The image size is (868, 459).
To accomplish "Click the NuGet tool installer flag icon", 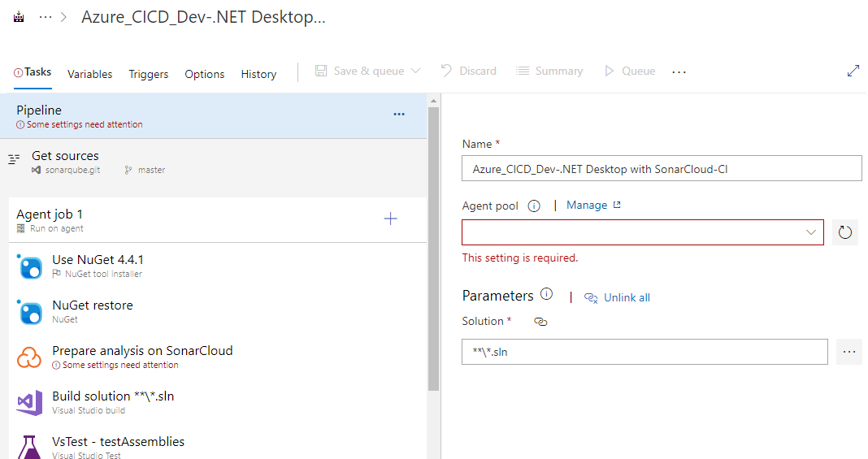I will pos(56,274).
